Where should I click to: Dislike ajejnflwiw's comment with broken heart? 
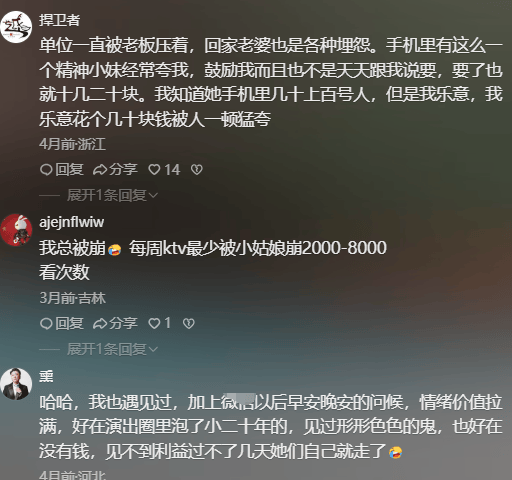[x=189, y=323]
